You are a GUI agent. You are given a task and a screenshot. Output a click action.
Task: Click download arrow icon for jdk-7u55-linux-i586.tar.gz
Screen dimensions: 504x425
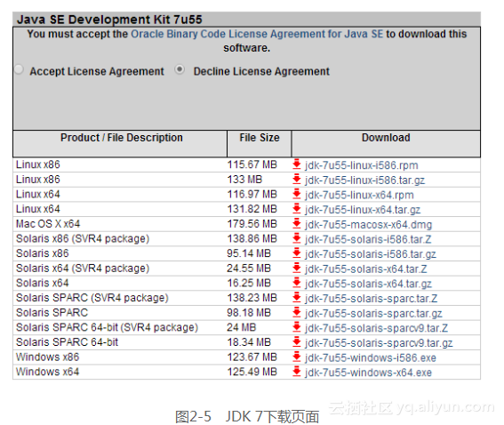[x=296, y=179]
